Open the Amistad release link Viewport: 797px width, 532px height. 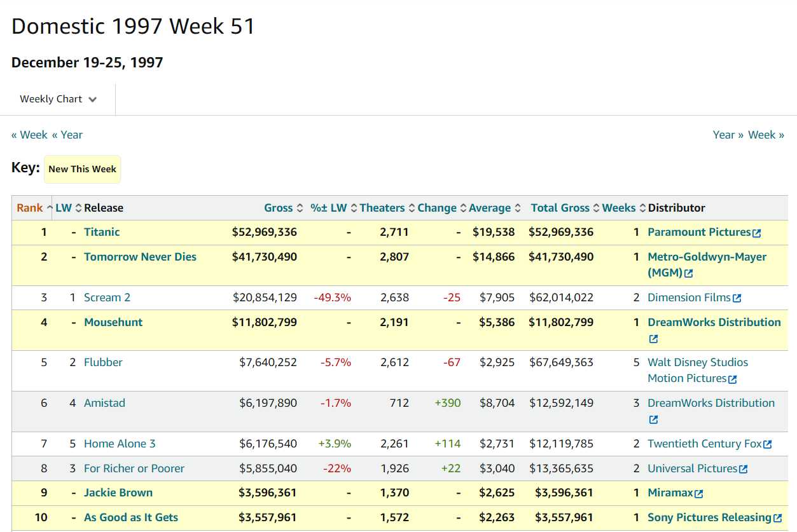104,403
